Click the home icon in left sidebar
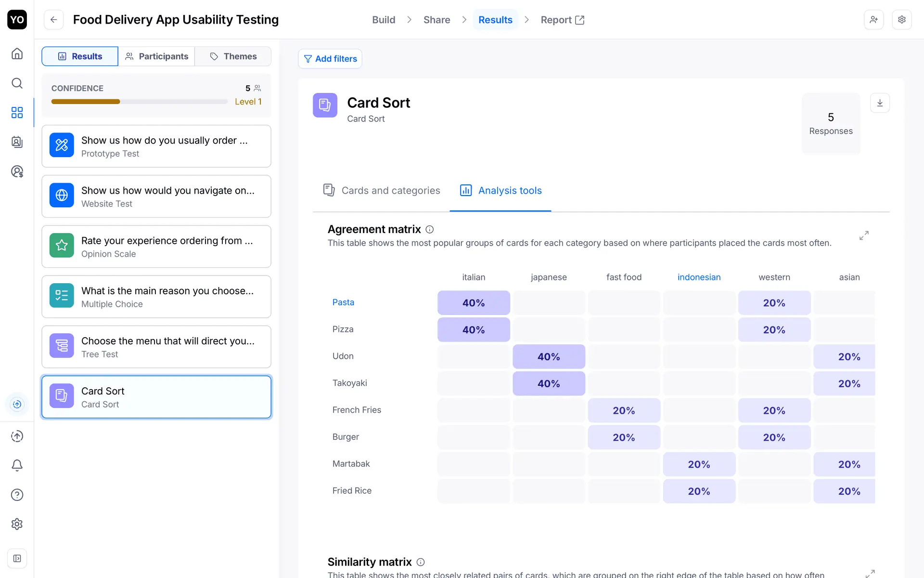Screen dimensions: 924x578 point(17,53)
